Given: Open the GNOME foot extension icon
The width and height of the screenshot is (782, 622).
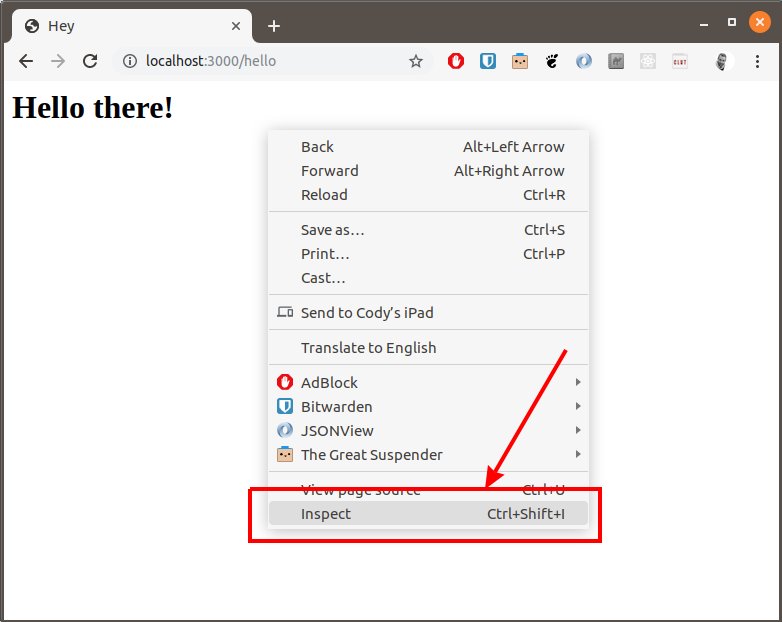Looking at the screenshot, I should [552, 61].
